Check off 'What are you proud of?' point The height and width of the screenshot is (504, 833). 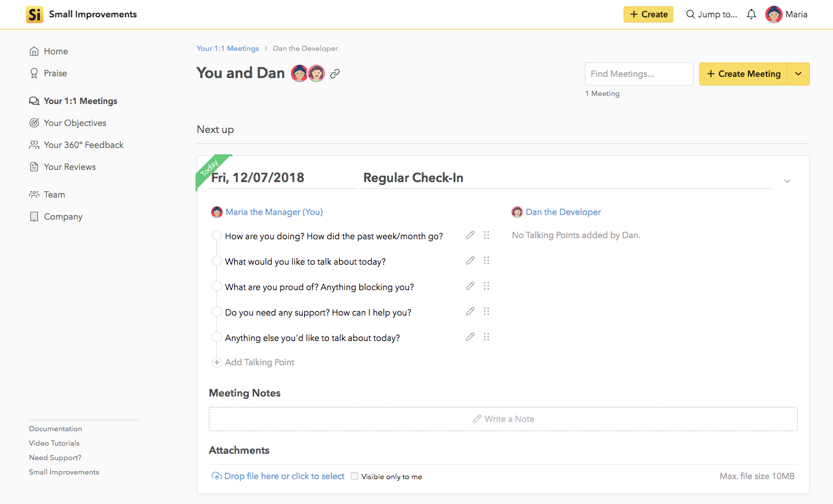217,286
